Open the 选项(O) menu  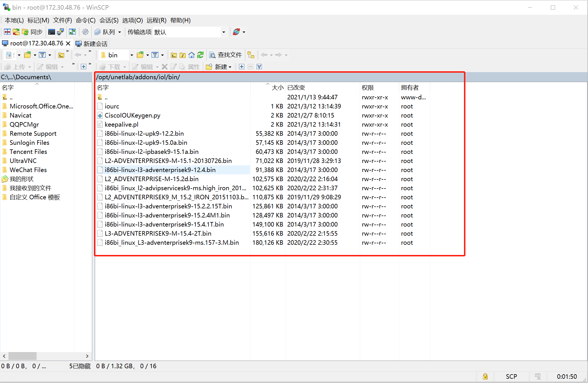[132, 20]
